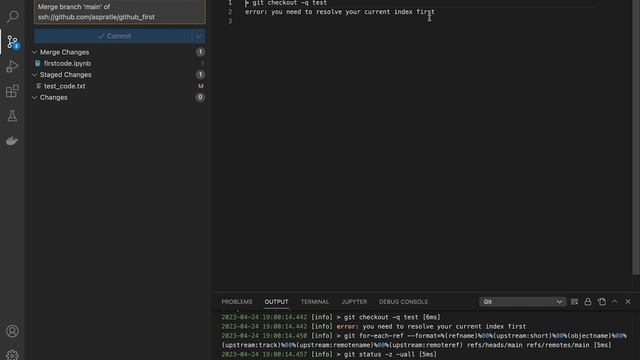Image resolution: width=640 pixels, height=360 pixels.
Task: Click editor line number 3
Action: point(230,21)
